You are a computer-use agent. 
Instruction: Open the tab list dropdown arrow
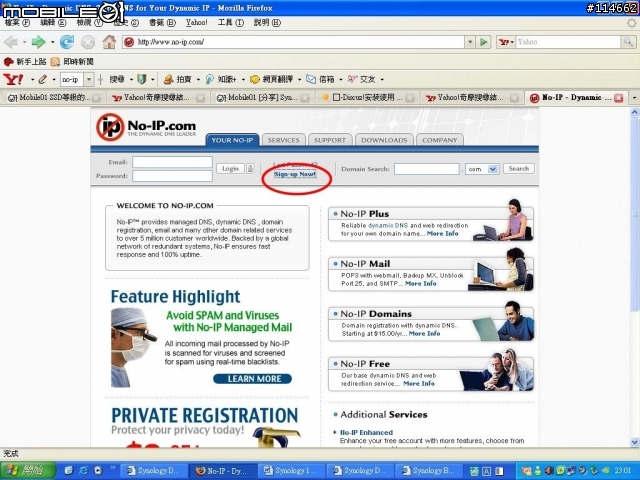634,98
